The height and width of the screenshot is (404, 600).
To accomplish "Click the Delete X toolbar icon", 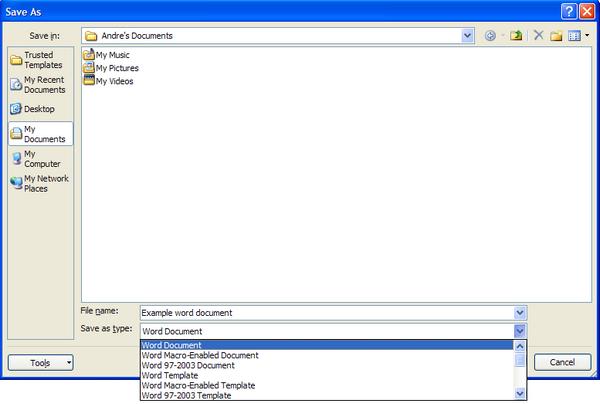I will 538,36.
